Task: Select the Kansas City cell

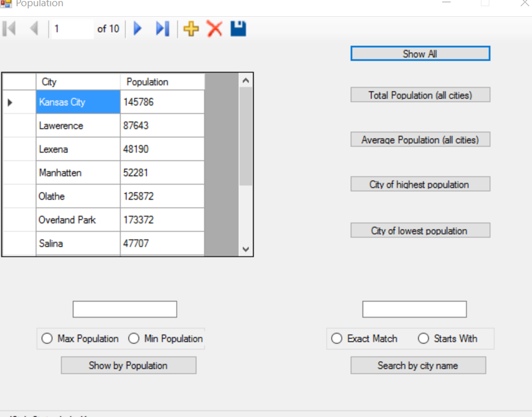Action: click(x=78, y=102)
